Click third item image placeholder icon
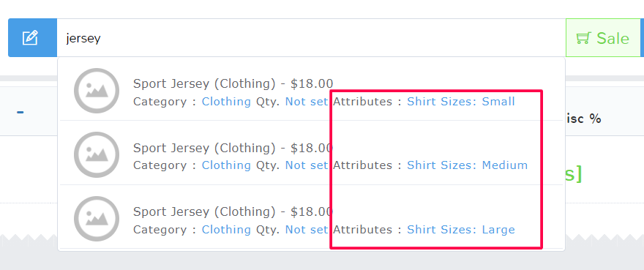Screen dimensions: 644x270 (x=97, y=219)
